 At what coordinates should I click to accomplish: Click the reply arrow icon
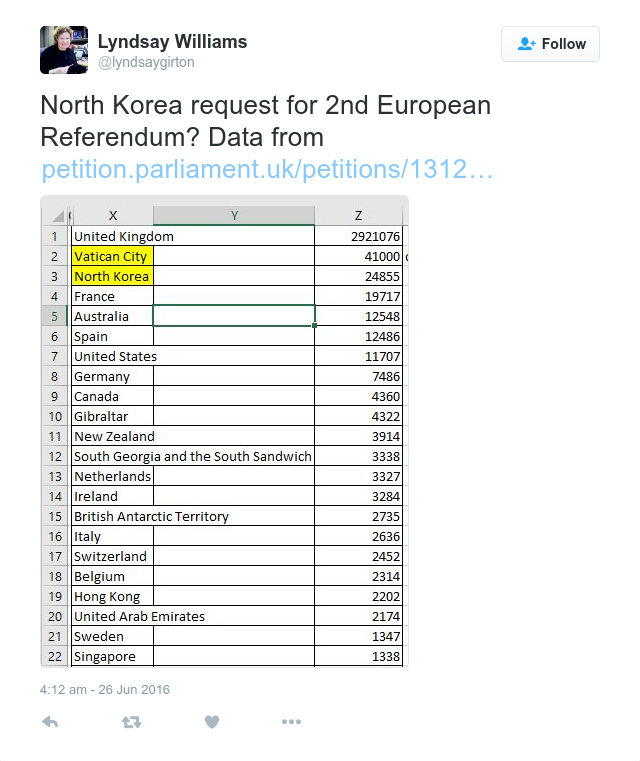50,722
